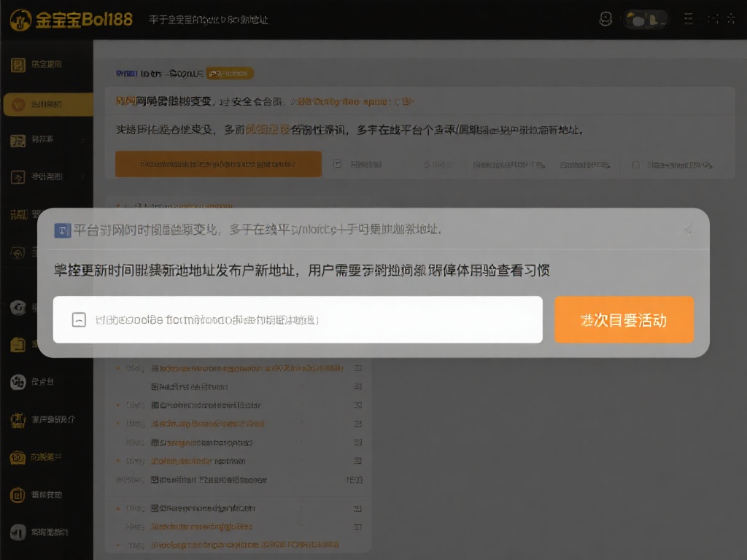Click the orange badge tag near the page heading

[x=230, y=74]
